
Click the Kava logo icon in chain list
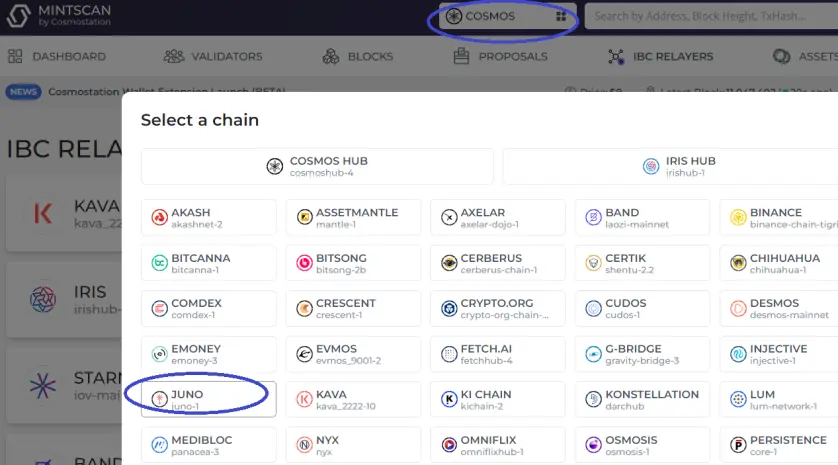(x=304, y=399)
